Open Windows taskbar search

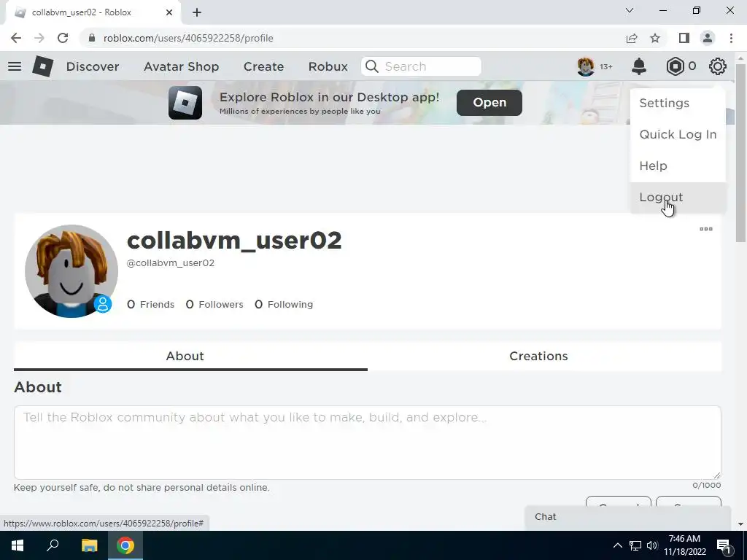tap(53, 545)
